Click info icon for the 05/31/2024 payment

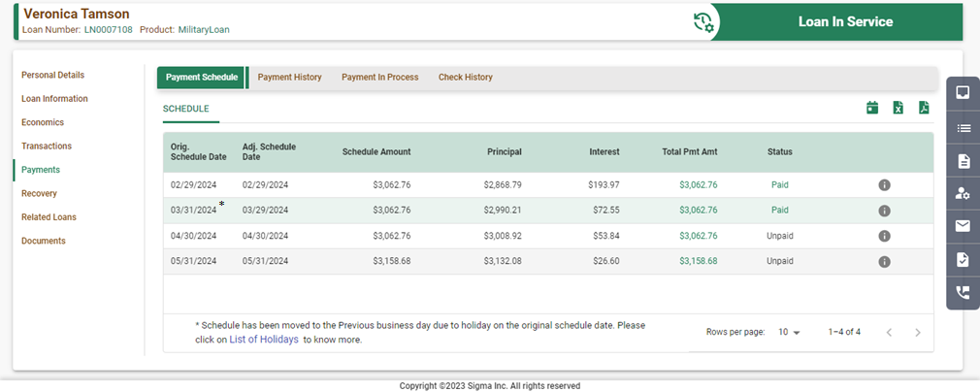click(884, 262)
